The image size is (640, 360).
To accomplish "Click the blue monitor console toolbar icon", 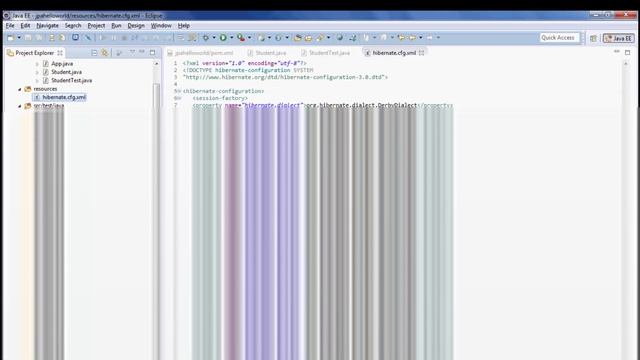I will pyautogui.click(x=76, y=38).
